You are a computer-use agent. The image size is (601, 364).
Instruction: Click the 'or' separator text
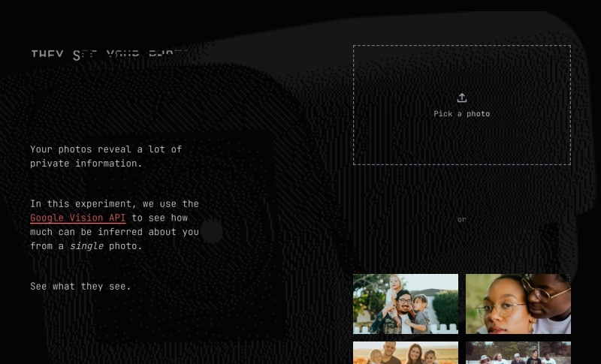coord(462,220)
